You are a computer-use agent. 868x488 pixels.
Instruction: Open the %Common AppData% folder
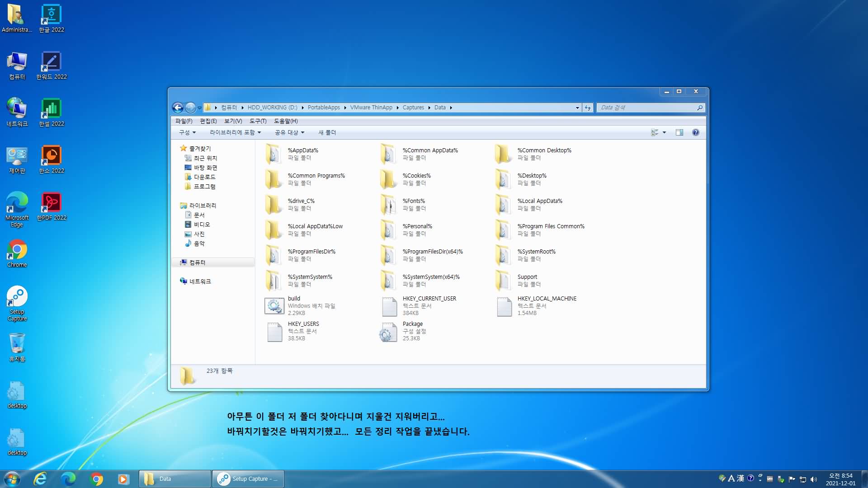click(420, 154)
